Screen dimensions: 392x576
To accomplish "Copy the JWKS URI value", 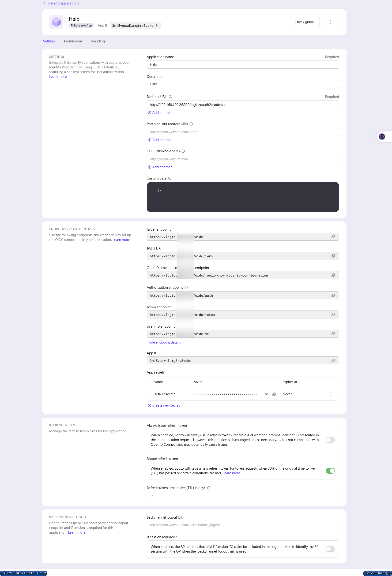I will coord(333,256).
